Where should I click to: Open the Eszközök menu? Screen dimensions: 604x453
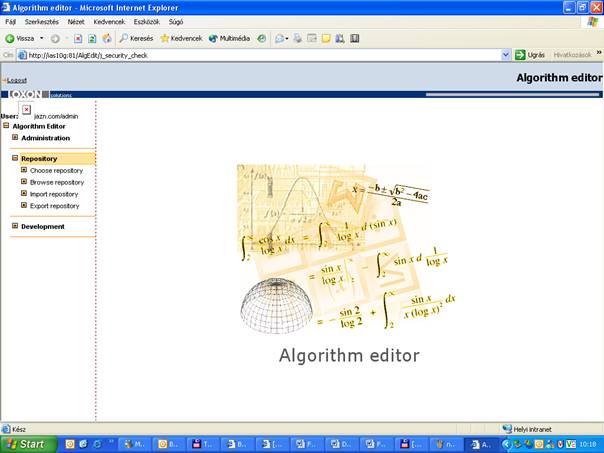146,22
